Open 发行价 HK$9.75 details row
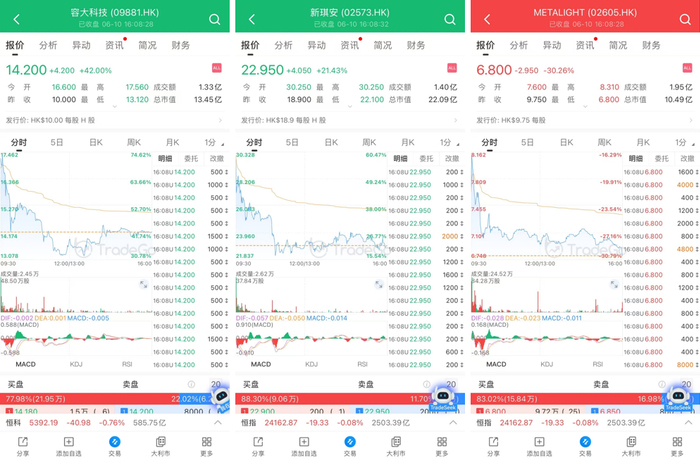This screenshot has height=465, width=700. click(585, 120)
